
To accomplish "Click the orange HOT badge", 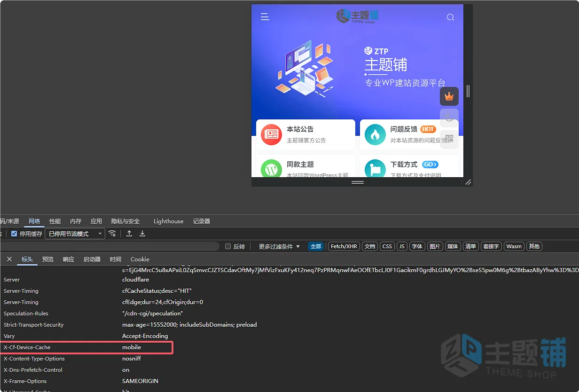I will pos(428,129).
